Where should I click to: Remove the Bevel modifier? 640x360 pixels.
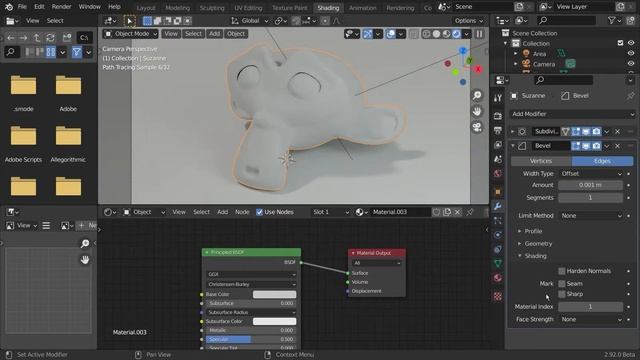click(x=618, y=146)
